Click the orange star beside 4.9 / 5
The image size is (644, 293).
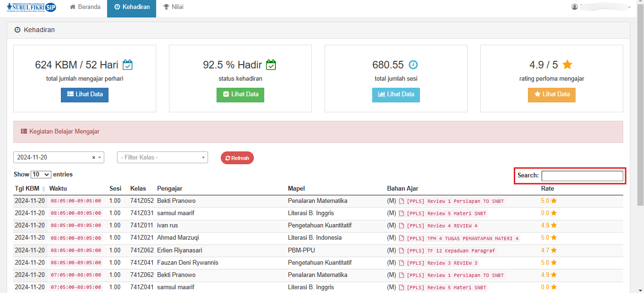[x=567, y=65]
